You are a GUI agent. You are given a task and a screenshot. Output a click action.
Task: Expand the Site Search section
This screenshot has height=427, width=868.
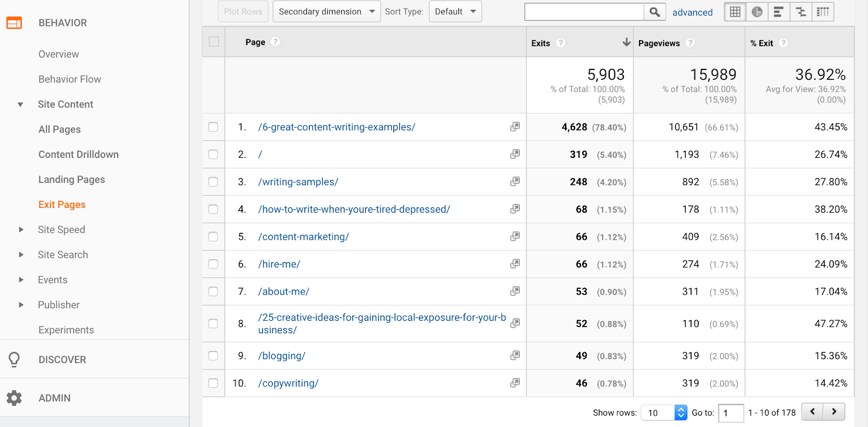tap(21, 254)
